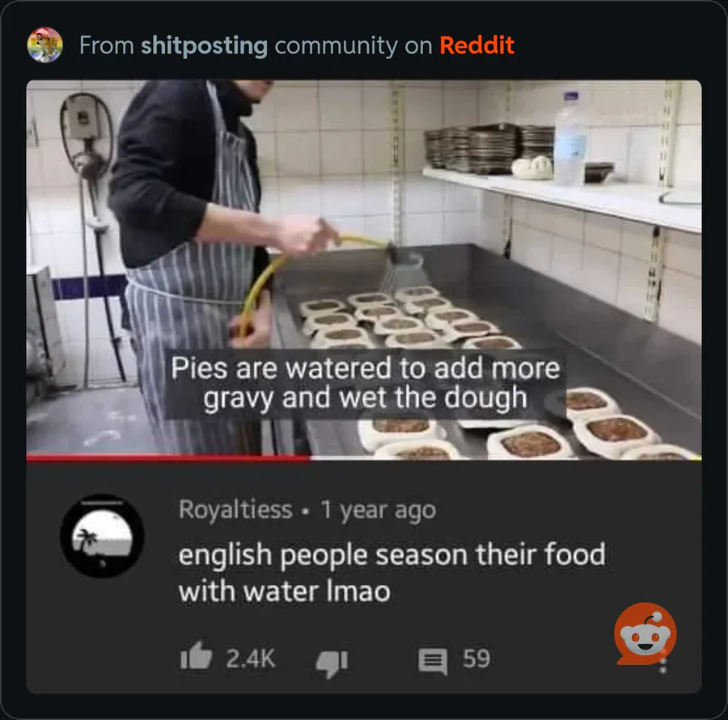Seek on the red video progress bar

pos(167,458)
